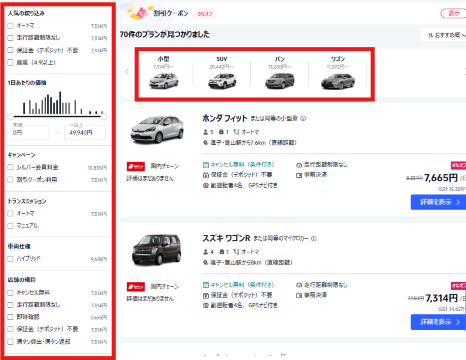This screenshot has height=360, width=466.
Task: Open the スズキ ワゴンR title link
Action: coord(226,238)
